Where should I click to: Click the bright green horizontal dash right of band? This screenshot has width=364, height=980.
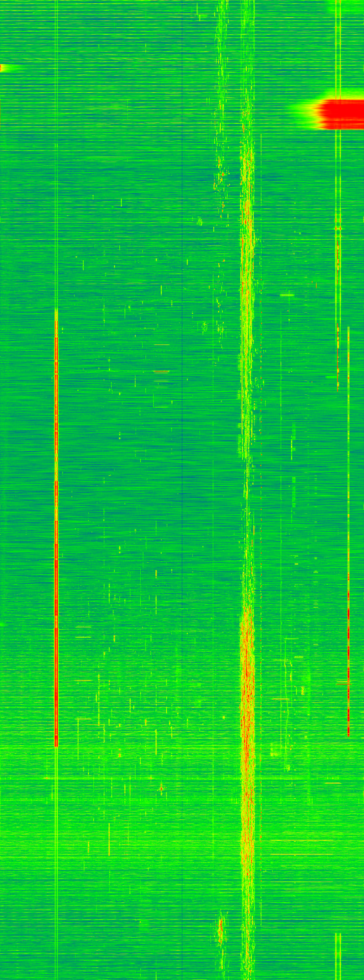click(287, 295)
